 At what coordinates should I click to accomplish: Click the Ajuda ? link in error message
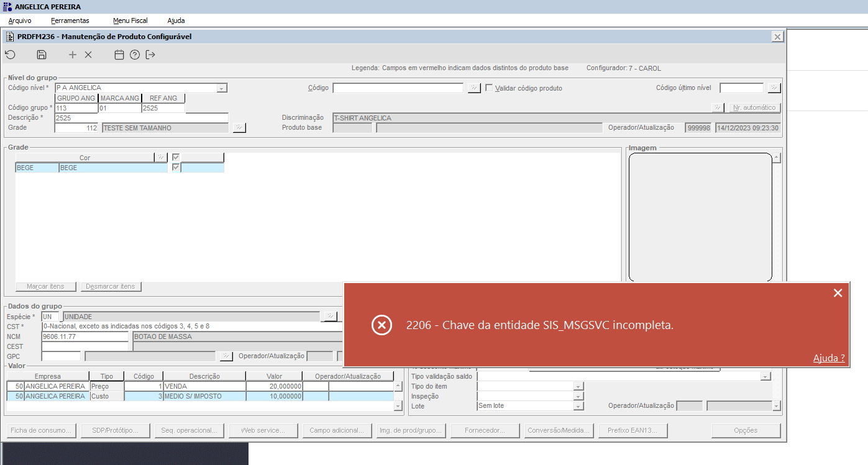coord(829,358)
